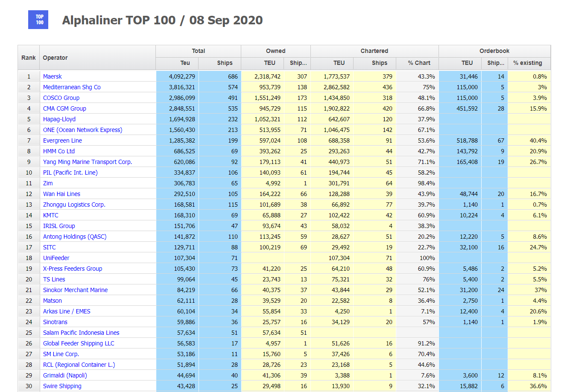This screenshot has height=392, width=573.
Task: Open the Wan Hai Lines link
Action: point(61,194)
